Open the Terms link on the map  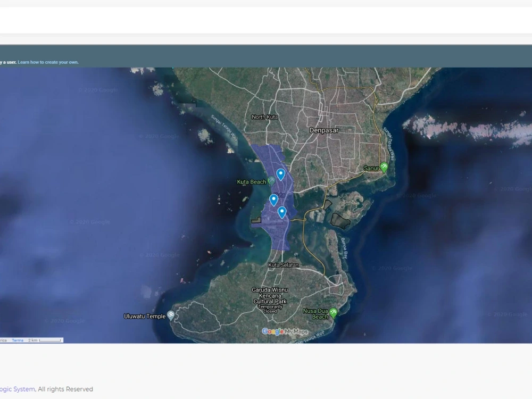point(18,340)
